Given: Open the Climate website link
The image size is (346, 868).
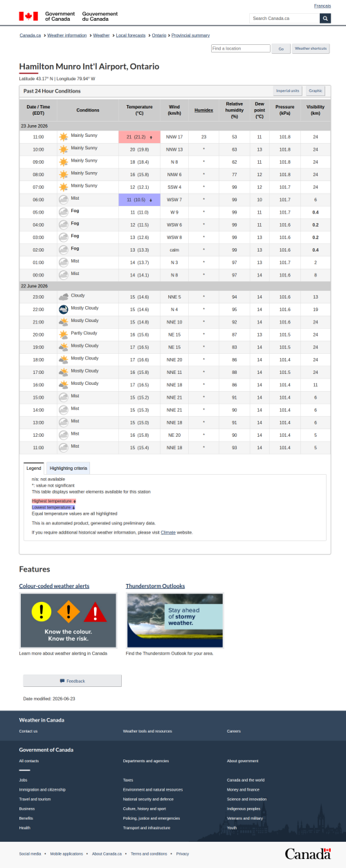Looking at the screenshot, I should pyautogui.click(x=168, y=532).
